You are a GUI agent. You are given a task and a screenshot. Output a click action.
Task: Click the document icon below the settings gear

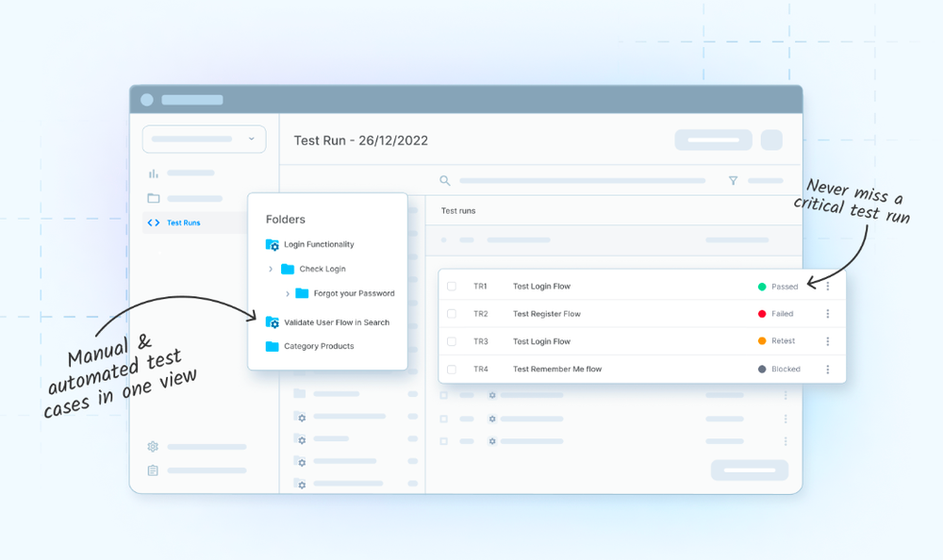(x=152, y=472)
